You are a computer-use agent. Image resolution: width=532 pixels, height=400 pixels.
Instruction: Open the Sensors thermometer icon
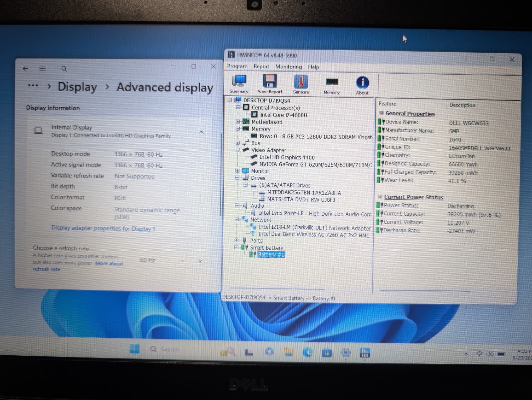pos(301,84)
